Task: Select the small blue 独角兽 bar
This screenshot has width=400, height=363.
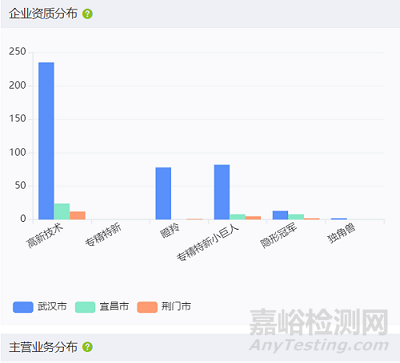Action: coord(339,219)
